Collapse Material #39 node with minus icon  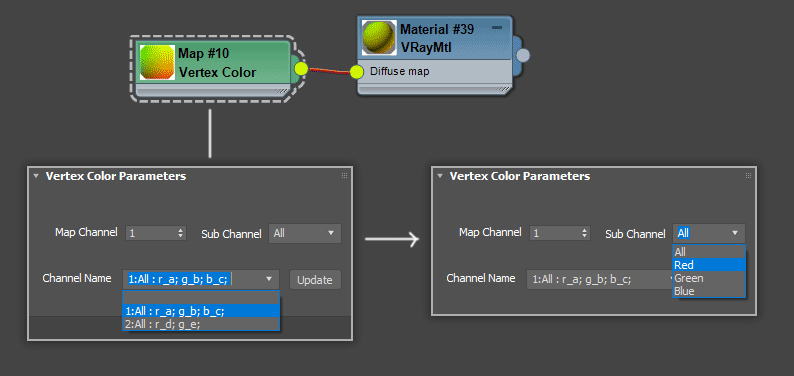point(497,28)
